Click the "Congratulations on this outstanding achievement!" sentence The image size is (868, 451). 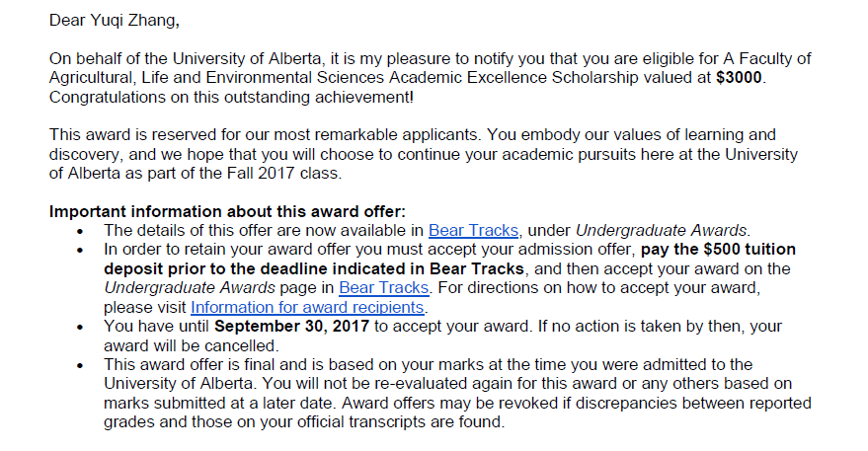(232, 98)
